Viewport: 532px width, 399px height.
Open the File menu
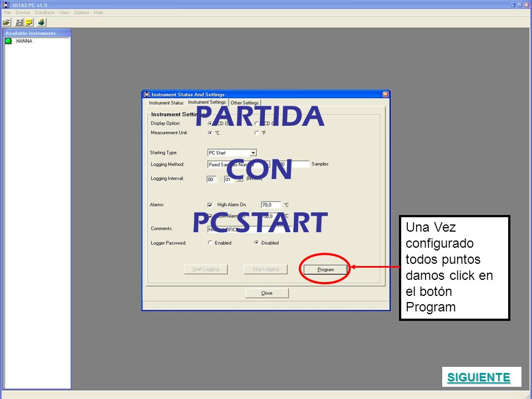tap(7, 13)
